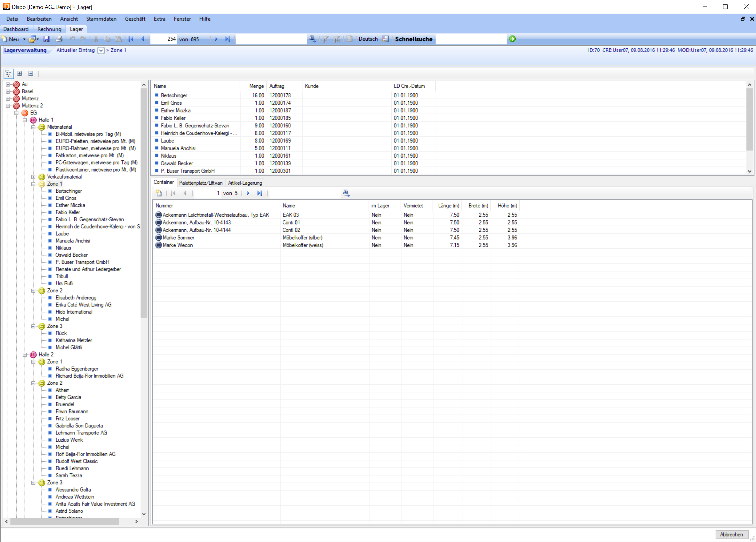The height and width of the screenshot is (542, 756).
Task: Click the undo arrow icon
Action: coord(72,39)
